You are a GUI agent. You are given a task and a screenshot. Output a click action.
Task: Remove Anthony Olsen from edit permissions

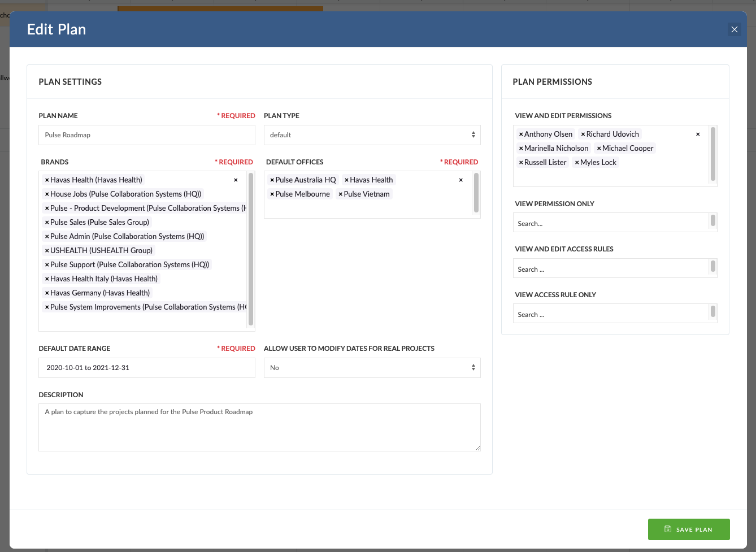tap(521, 134)
